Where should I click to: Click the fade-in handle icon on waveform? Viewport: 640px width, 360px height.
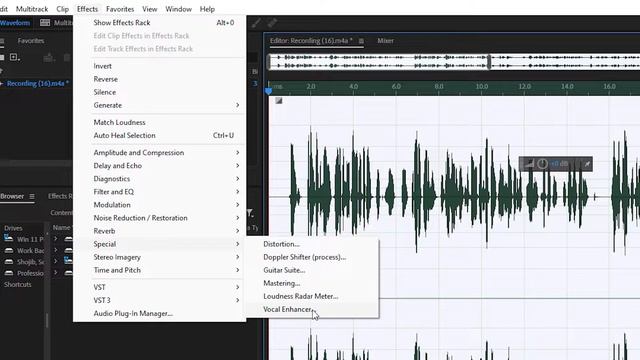(x=278, y=101)
